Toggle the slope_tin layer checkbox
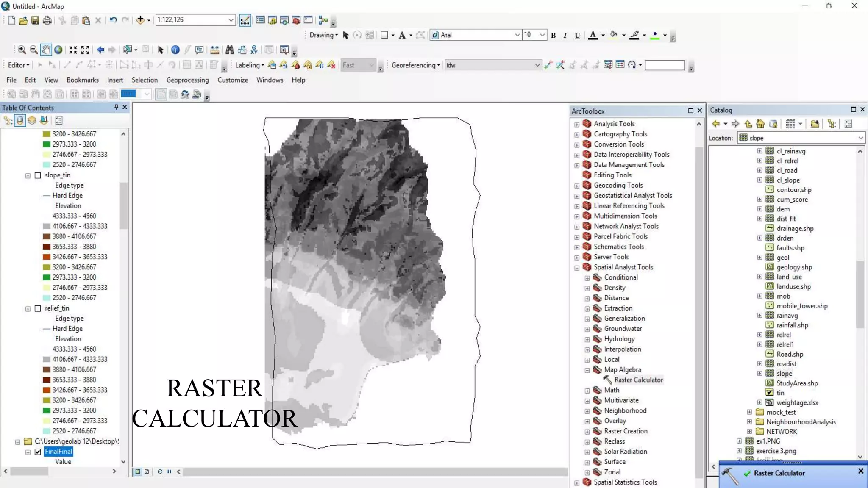The image size is (868, 488). tap(38, 175)
